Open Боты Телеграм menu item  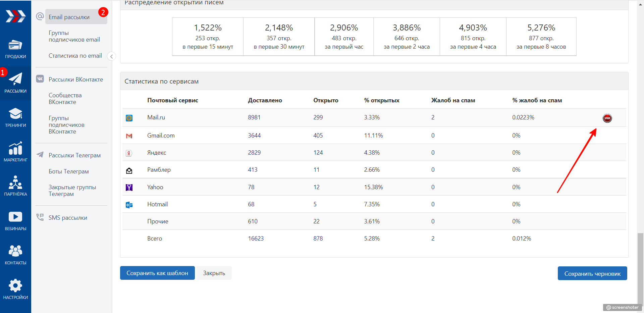(x=69, y=171)
